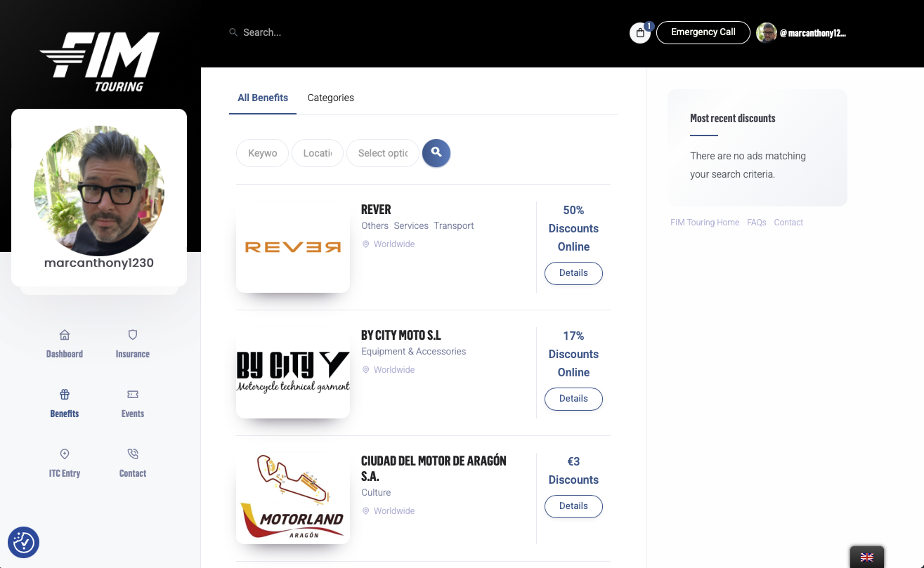Image resolution: width=924 pixels, height=568 pixels.
Task: Select the Culture category tag
Action: click(x=376, y=493)
